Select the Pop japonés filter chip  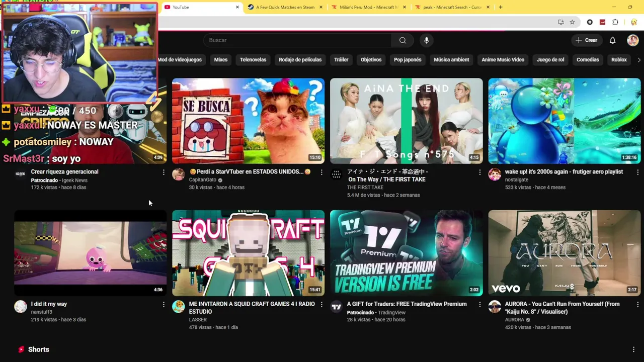tap(408, 60)
